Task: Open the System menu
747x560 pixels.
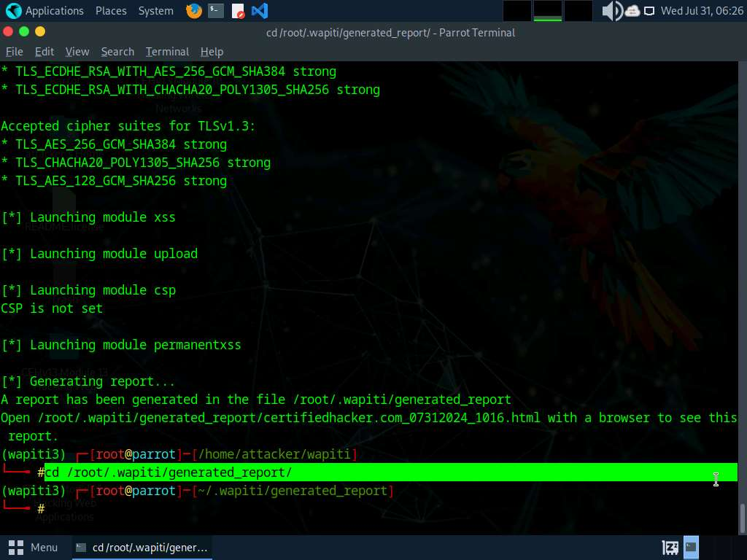Action: [x=155, y=11]
